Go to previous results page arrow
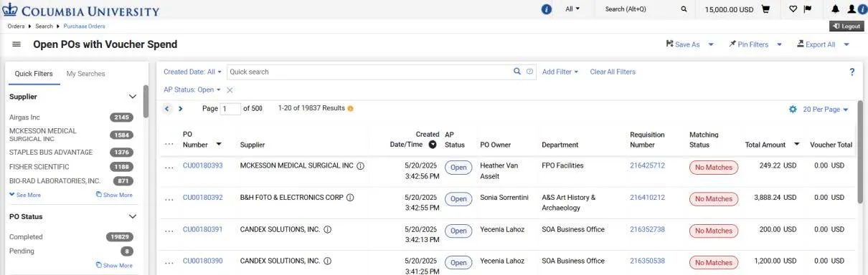 tap(167, 109)
